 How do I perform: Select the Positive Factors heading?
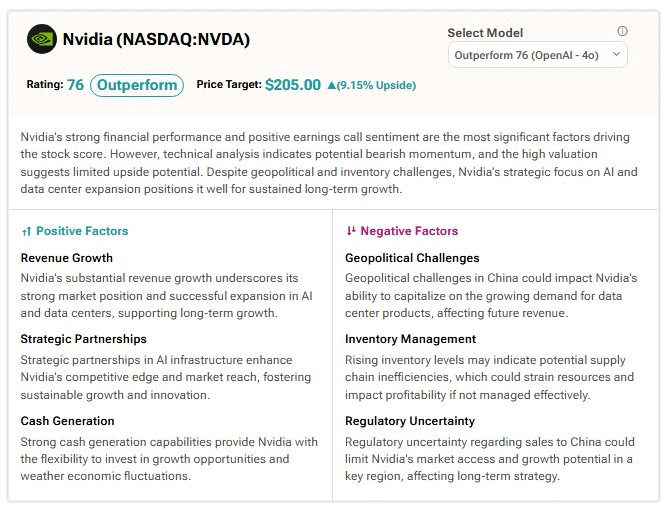point(82,231)
